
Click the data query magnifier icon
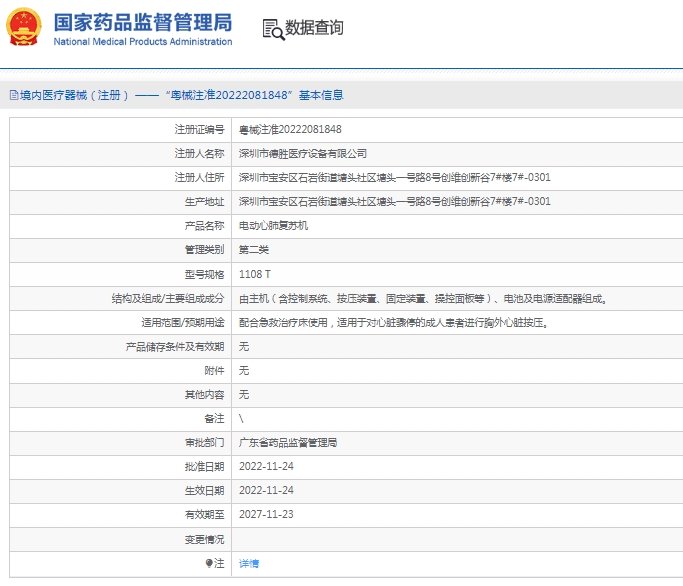(x=274, y=29)
